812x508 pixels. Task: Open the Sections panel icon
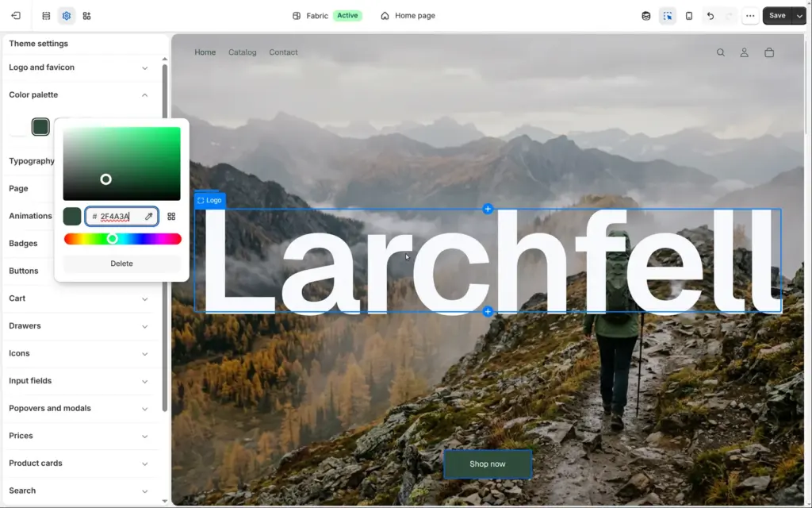point(46,16)
